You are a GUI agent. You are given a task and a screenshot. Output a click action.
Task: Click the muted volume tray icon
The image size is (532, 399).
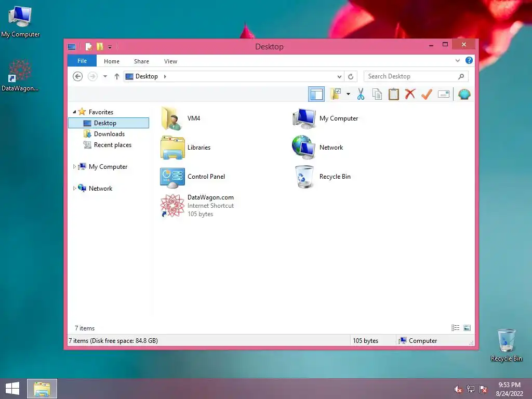pos(458,389)
